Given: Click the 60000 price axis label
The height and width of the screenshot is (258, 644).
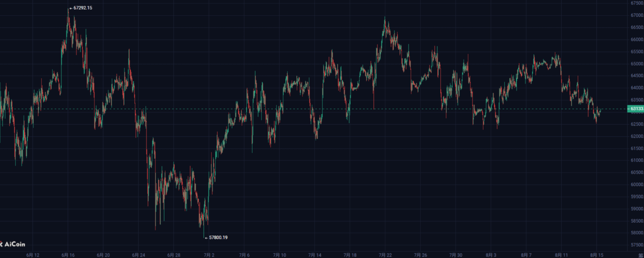Looking at the screenshot, I should pyautogui.click(x=637, y=184).
